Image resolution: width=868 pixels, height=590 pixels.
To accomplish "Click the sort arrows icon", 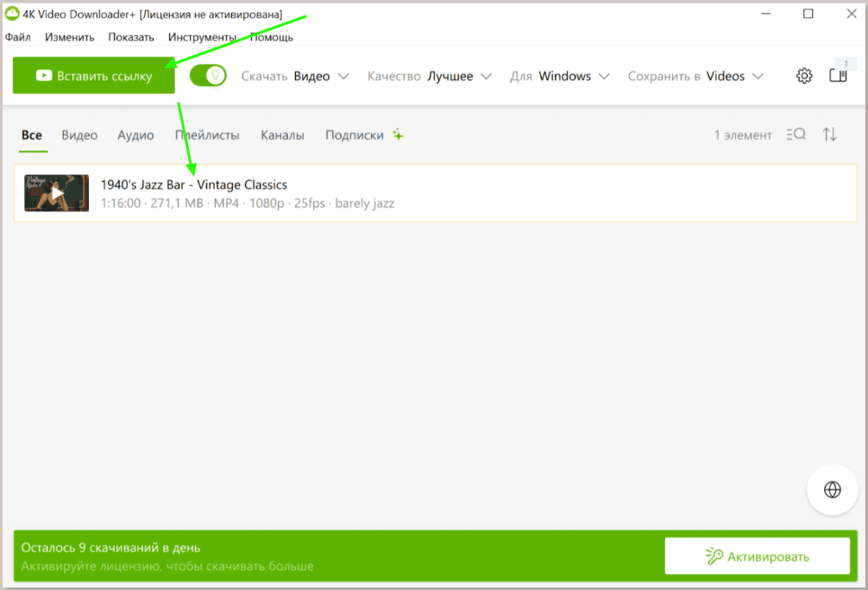I will pyautogui.click(x=829, y=135).
